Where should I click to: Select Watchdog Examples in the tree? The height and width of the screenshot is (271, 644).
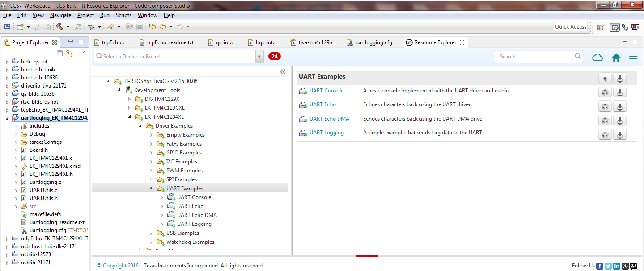190,242
